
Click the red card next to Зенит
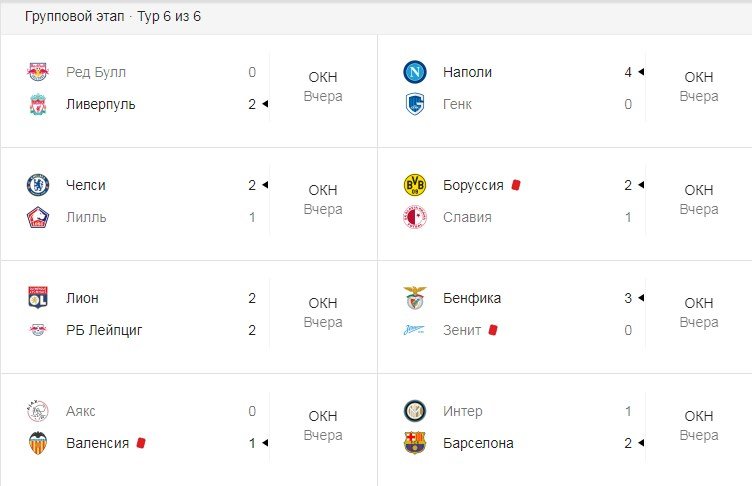coord(493,330)
